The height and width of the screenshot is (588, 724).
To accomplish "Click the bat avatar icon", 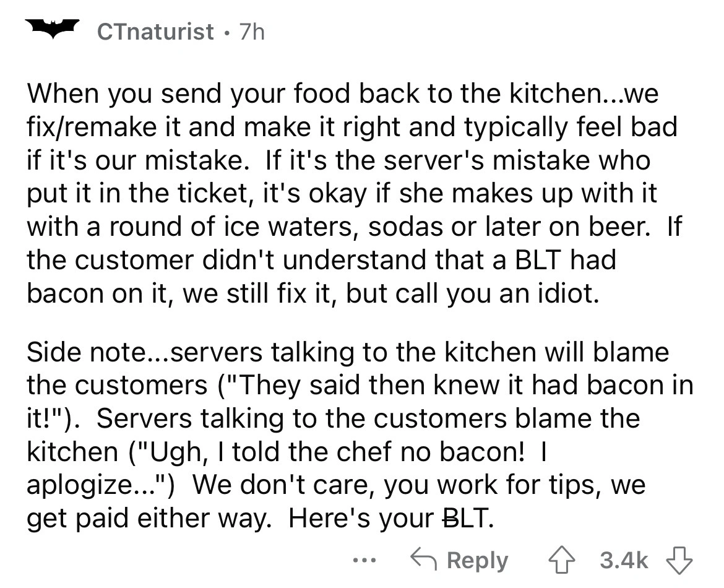I will pos(52,28).
